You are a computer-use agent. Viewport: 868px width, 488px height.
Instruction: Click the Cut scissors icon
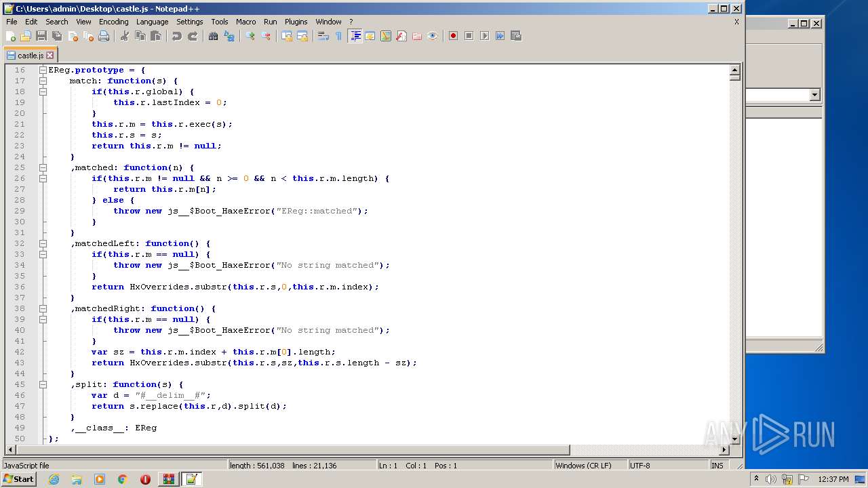tap(125, 36)
